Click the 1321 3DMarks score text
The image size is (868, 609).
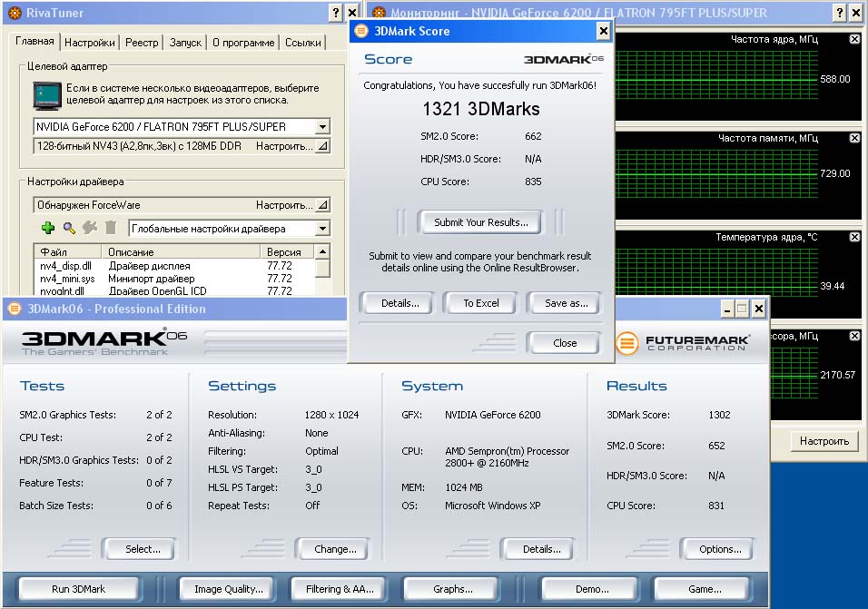point(481,109)
